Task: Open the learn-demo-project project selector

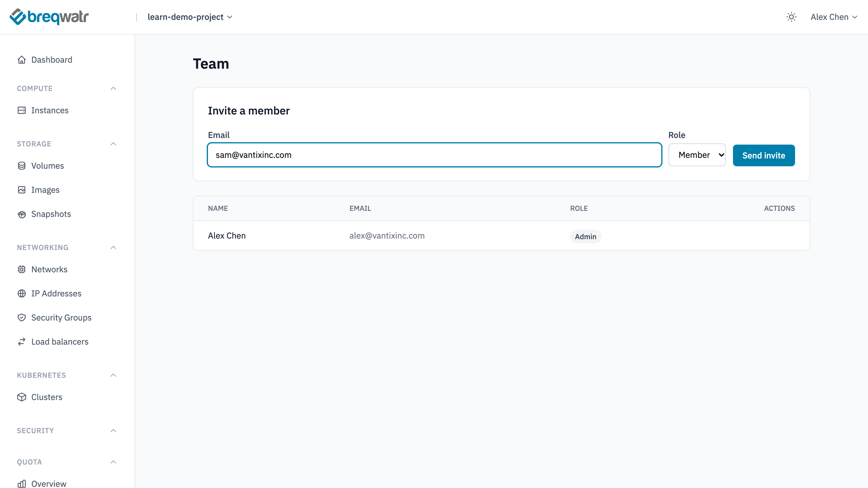Action: coord(190,17)
